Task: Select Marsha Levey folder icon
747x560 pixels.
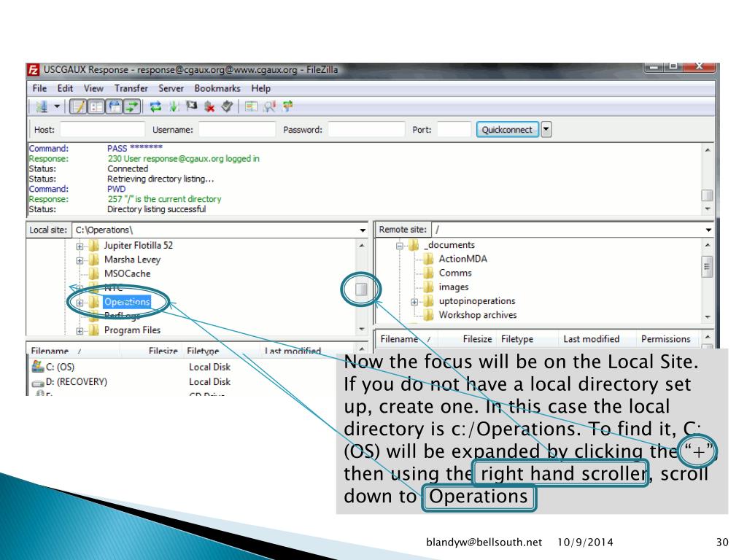Action: [94, 260]
